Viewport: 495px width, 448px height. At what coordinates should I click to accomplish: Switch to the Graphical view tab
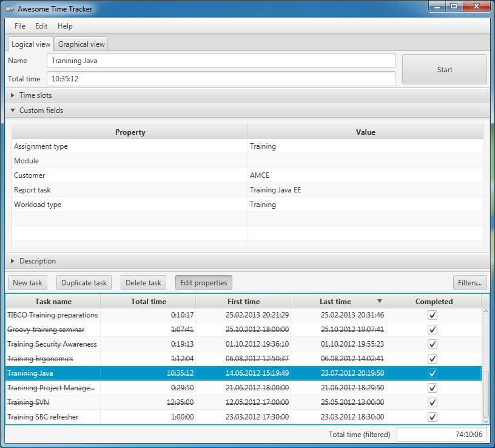[x=81, y=44]
